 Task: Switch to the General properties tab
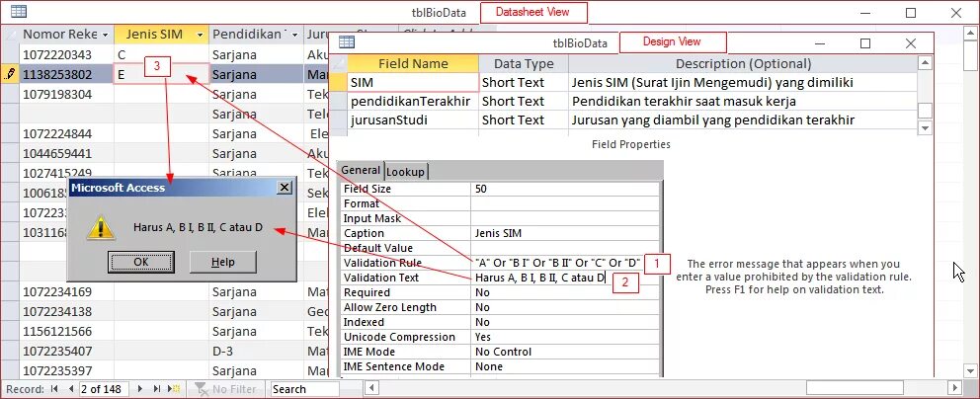361,171
